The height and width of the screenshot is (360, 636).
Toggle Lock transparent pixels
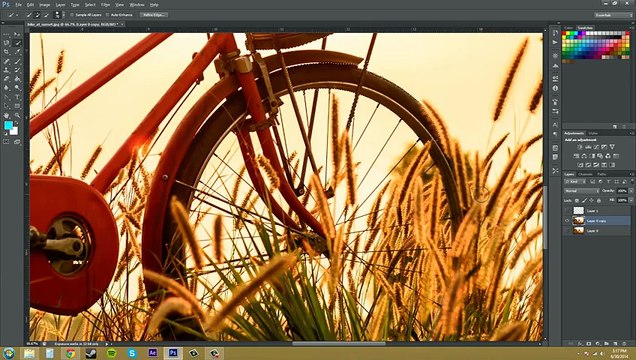pyautogui.click(x=577, y=201)
